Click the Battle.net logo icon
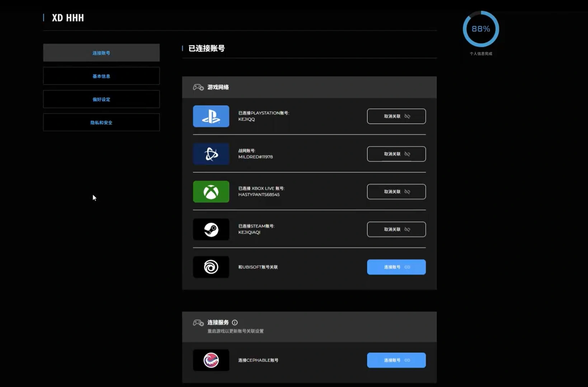 pyautogui.click(x=211, y=154)
